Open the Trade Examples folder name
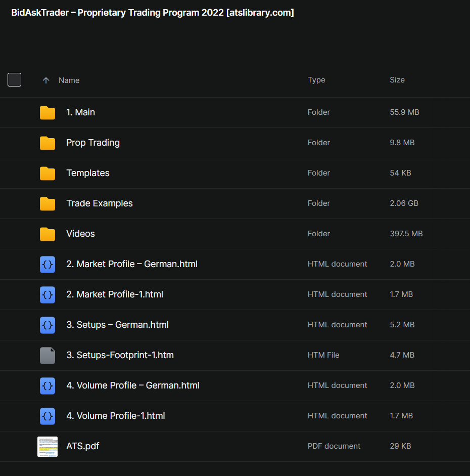Image resolution: width=470 pixels, height=476 pixels. [100, 203]
